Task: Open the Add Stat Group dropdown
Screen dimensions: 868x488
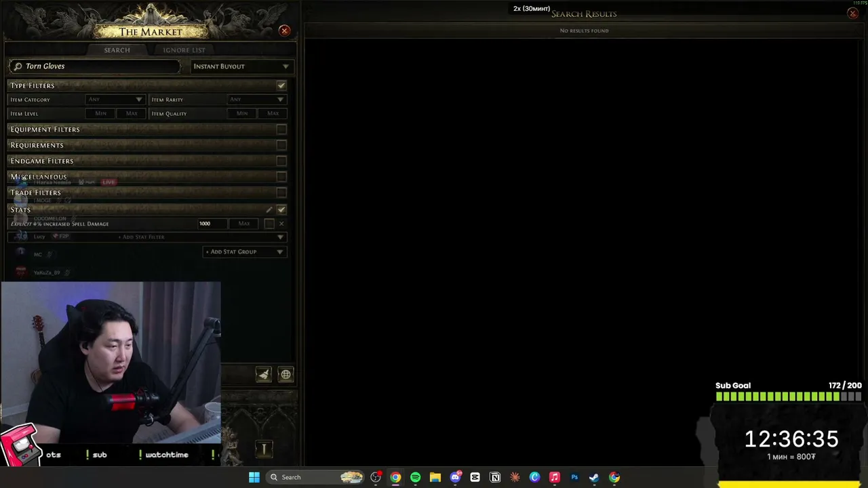Action: pos(244,251)
